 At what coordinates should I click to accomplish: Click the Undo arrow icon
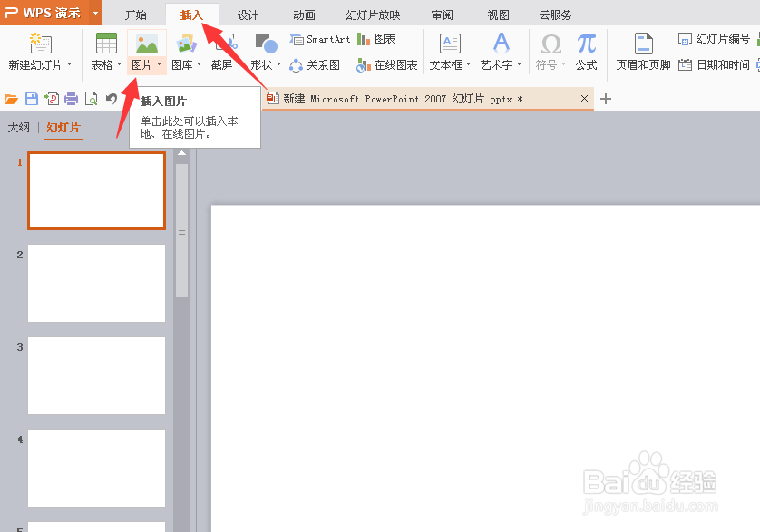click(112, 99)
